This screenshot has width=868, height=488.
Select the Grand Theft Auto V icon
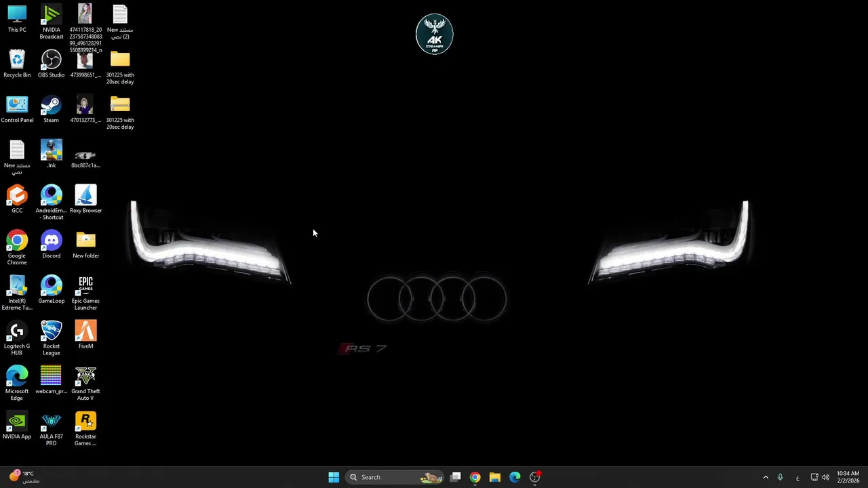(85, 384)
